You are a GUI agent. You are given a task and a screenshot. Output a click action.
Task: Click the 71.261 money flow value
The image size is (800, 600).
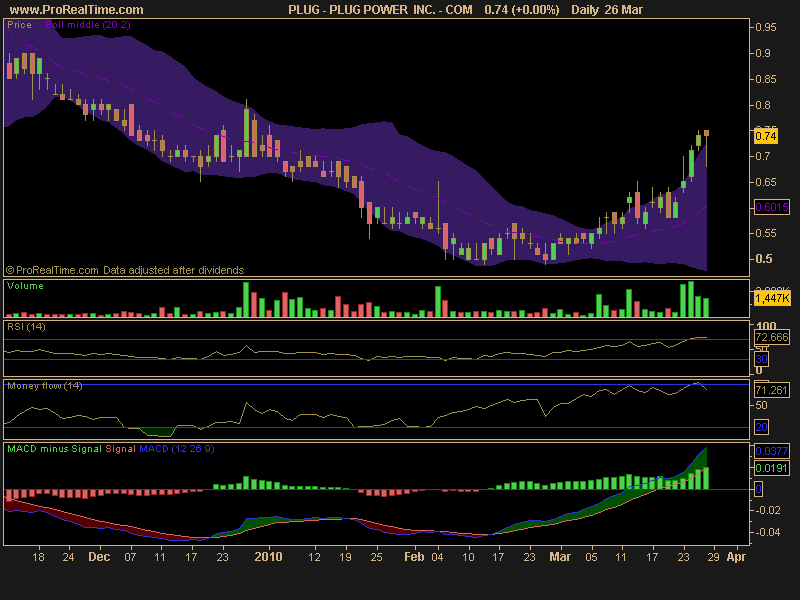coord(771,390)
